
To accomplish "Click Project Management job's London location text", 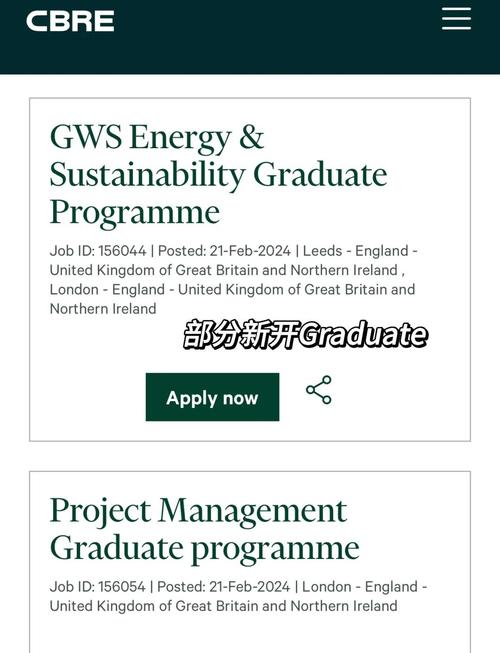I will [360, 587].
